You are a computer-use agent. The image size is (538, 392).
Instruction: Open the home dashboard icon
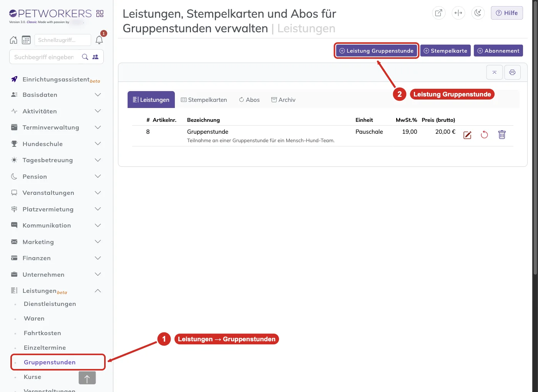coord(13,40)
